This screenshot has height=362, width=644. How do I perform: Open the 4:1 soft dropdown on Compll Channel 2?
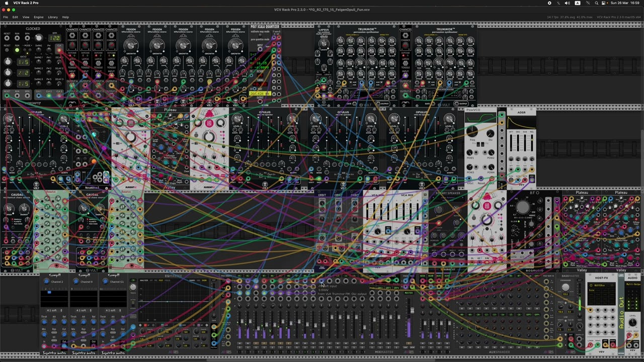(x=54, y=310)
